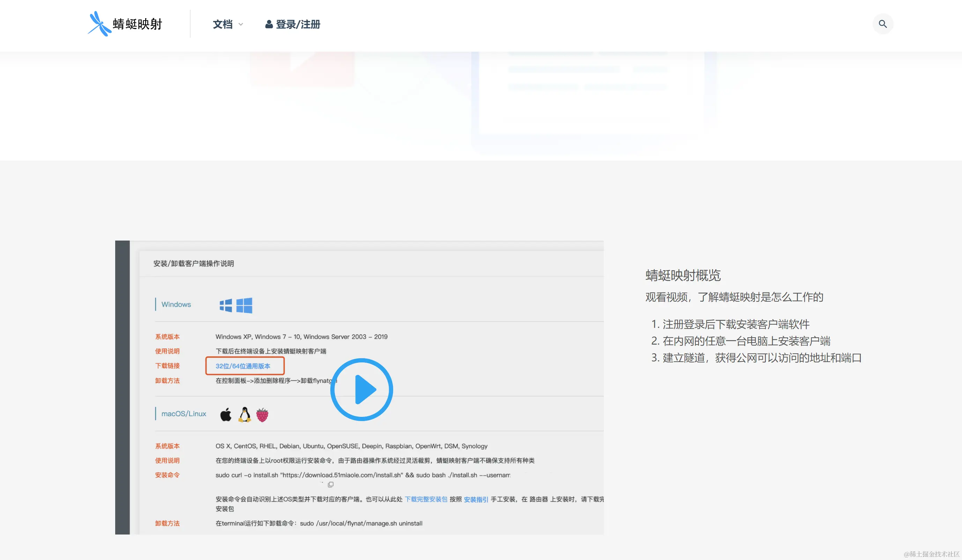The width and height of the screenshot is (962, 560).
Task: Copy the install command using the copy icon
Action: point(330,484)
